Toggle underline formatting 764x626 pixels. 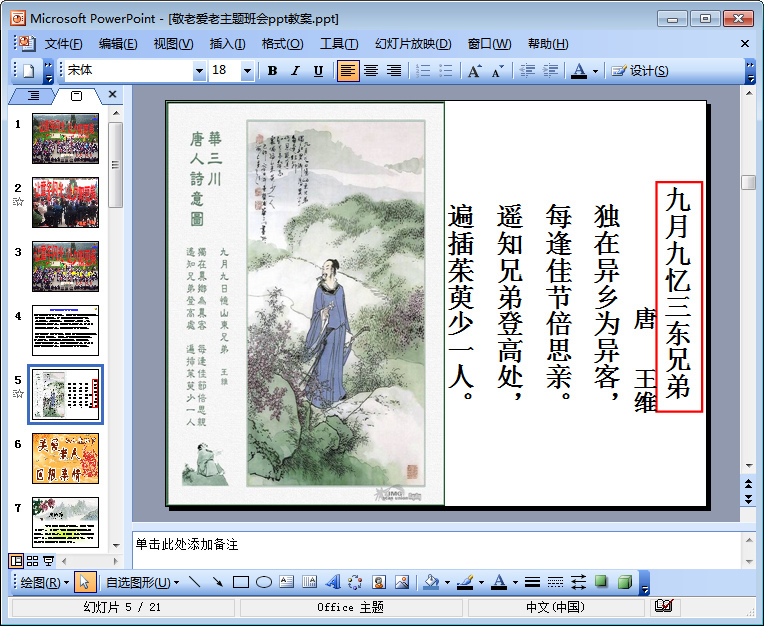pos(318,71)
